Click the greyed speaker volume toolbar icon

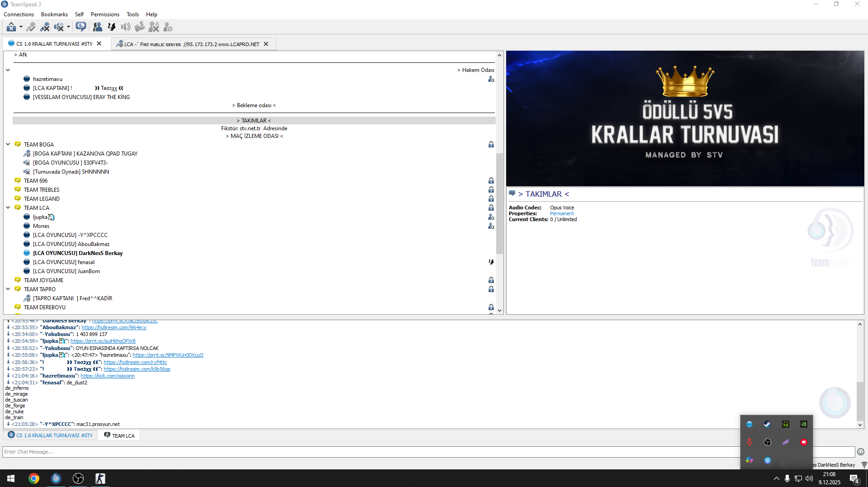pos(126,27)
